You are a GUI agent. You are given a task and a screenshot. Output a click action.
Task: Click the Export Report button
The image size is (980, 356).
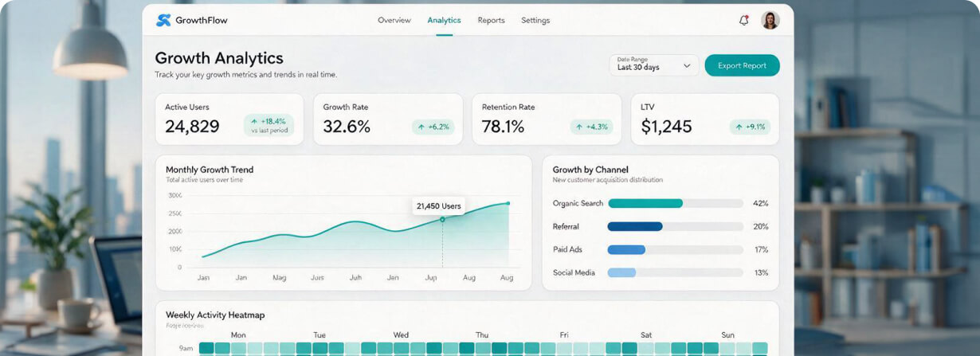coord(742,65)
